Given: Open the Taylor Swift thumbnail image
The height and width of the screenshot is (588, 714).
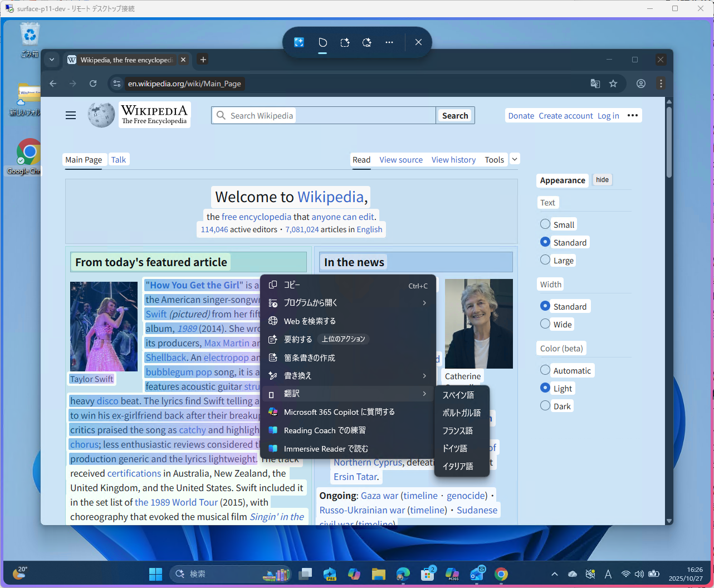Looking at the screenshot, I should click(x=104, y=326).
